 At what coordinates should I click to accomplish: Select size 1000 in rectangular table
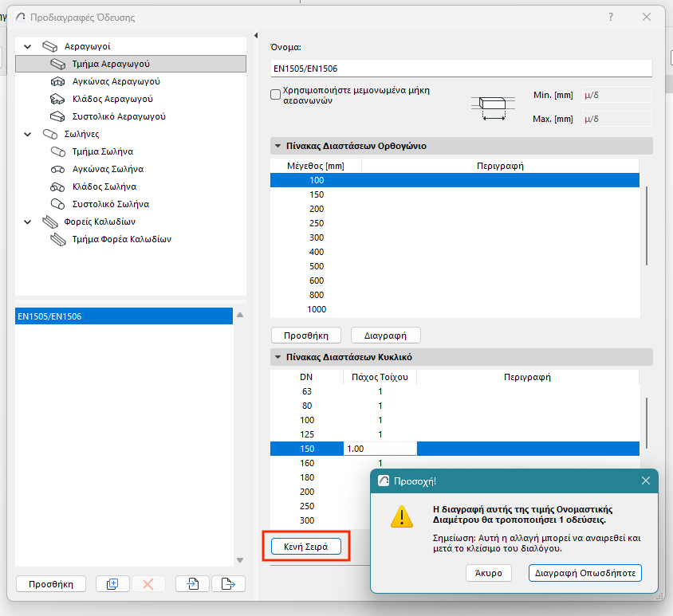point(455,309)
